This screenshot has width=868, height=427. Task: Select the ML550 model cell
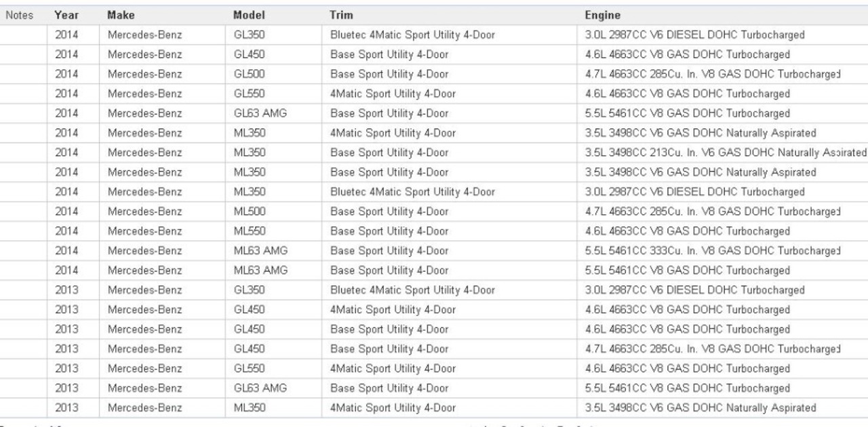248,231
